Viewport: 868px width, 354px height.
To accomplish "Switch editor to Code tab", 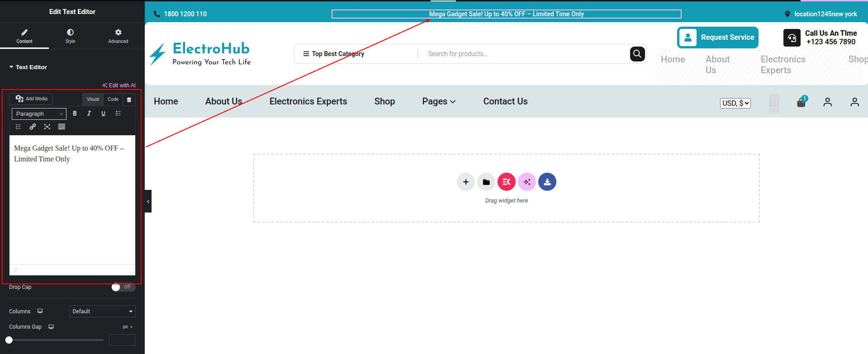I will [113, 99].
